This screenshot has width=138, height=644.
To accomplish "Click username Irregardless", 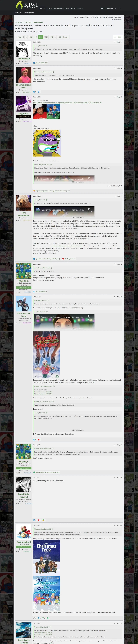I will pos(24,114).
